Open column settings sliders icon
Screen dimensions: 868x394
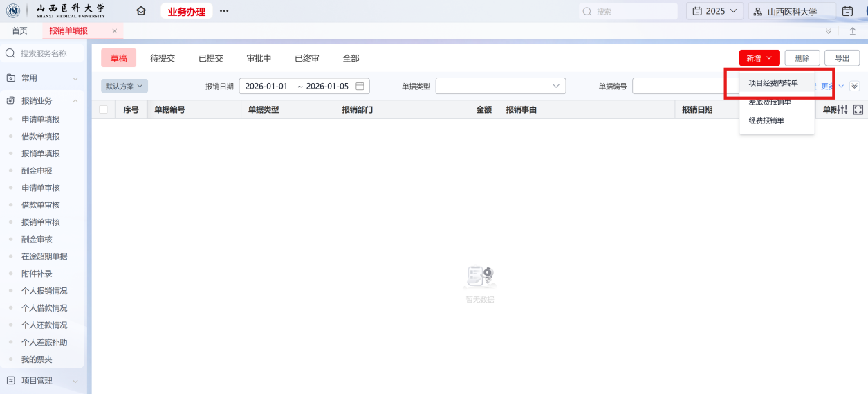point(842,109)
